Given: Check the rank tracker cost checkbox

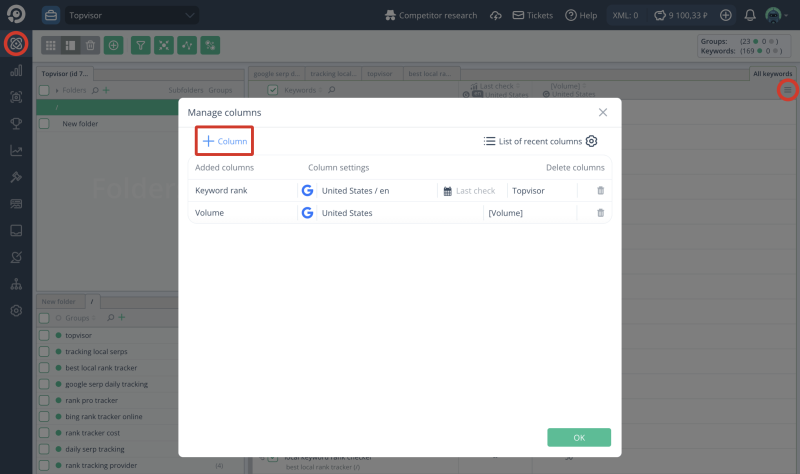Looking at the screenshot, I should click(x=44, y=433).
